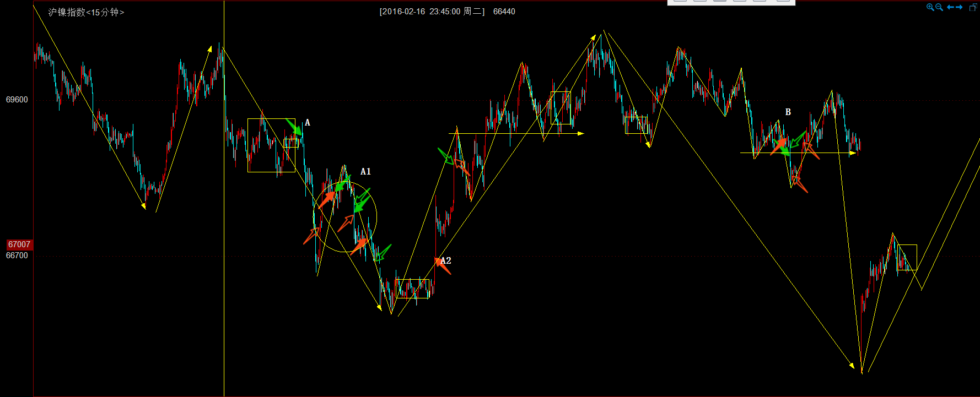The image size is (980, 397).
Task: Select the annotation label "B"
Action: pyautogui.click(x=788, y=112)
